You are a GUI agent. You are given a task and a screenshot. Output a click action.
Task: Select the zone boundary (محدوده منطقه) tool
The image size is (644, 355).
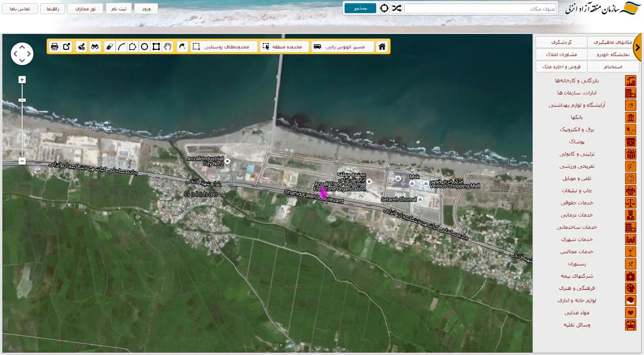(x=285, y=47)
